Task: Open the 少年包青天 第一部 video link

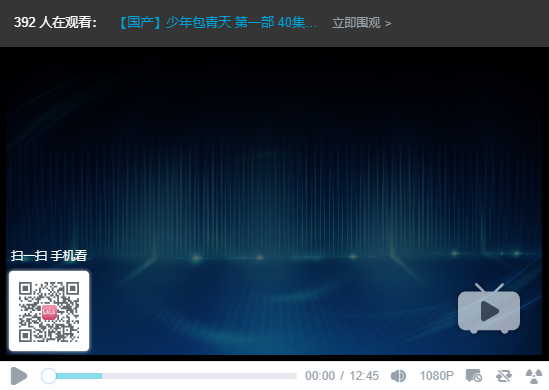Action: [x=218, y=23]
